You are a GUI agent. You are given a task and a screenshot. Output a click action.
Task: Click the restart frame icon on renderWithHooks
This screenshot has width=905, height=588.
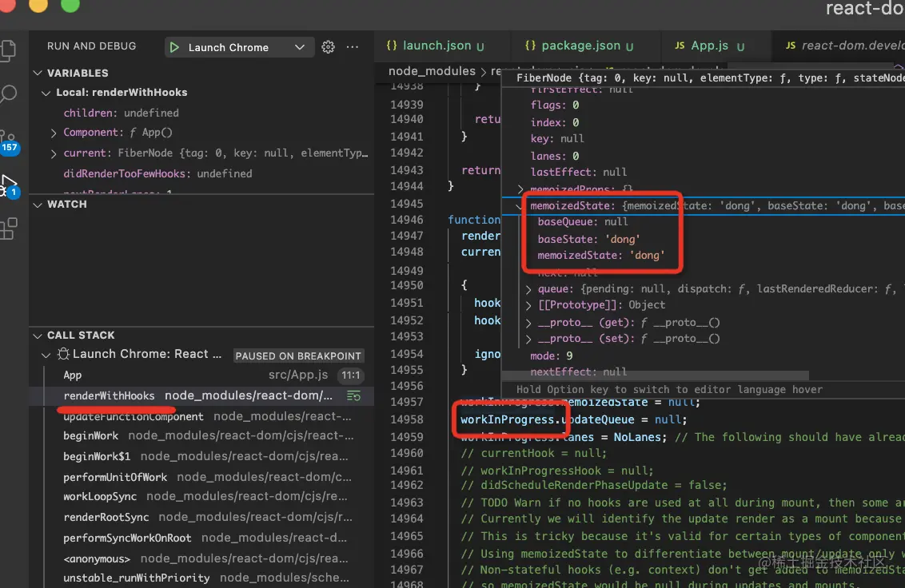(354, 396)
